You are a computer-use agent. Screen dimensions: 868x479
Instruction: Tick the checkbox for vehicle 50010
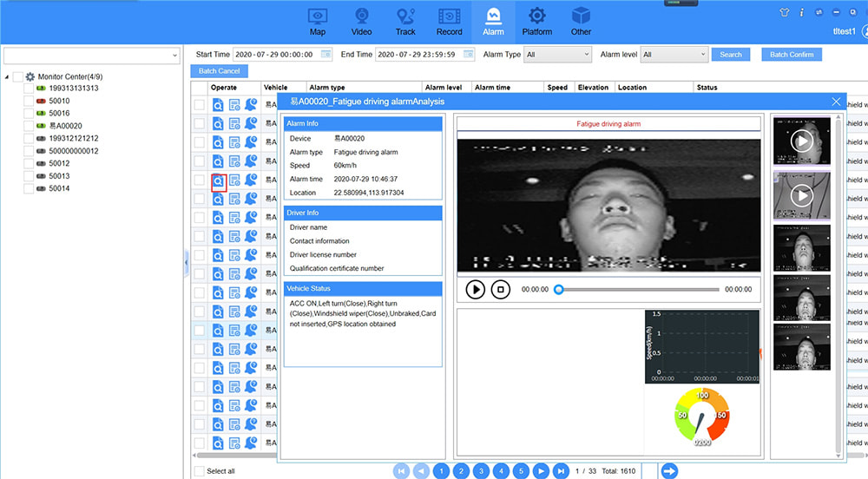point(29,102)
